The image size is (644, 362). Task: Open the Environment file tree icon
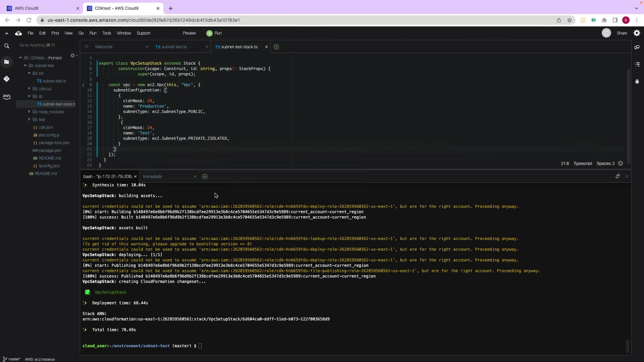click(x=6, y=62)
